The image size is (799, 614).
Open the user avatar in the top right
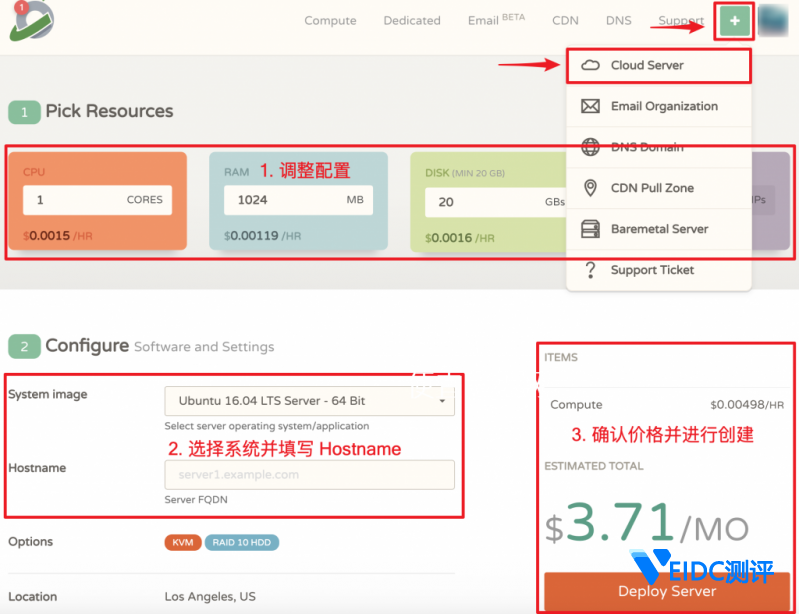(x=773, y=21)
